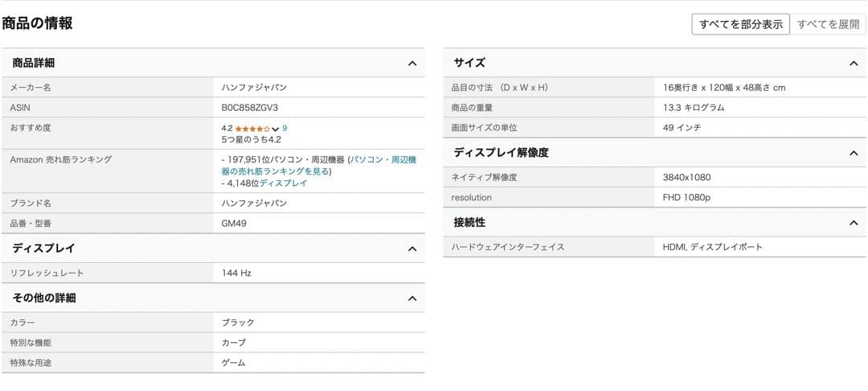Click the すべてを部分表示 button

740,24
